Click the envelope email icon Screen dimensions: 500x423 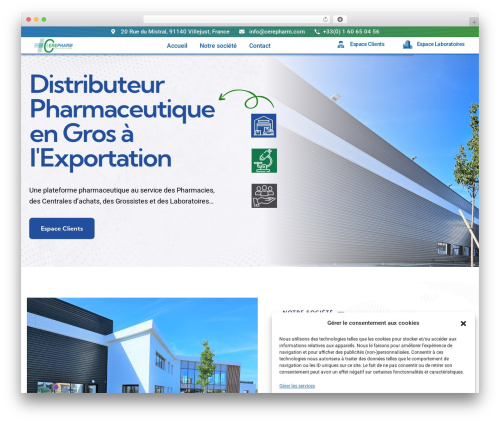pos(242,32)
